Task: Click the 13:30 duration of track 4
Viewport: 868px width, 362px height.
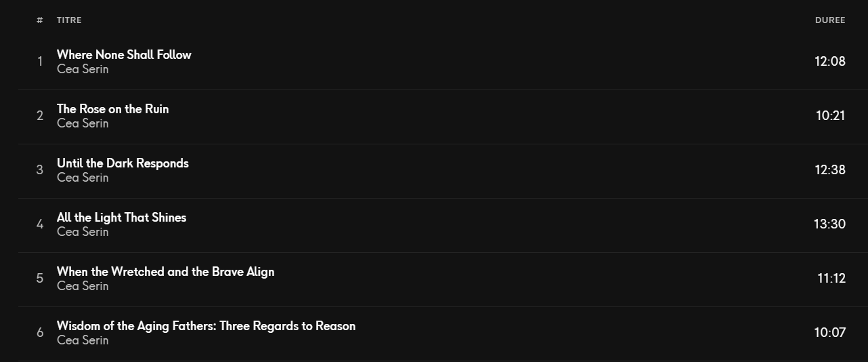Action: tap(829, 224)
